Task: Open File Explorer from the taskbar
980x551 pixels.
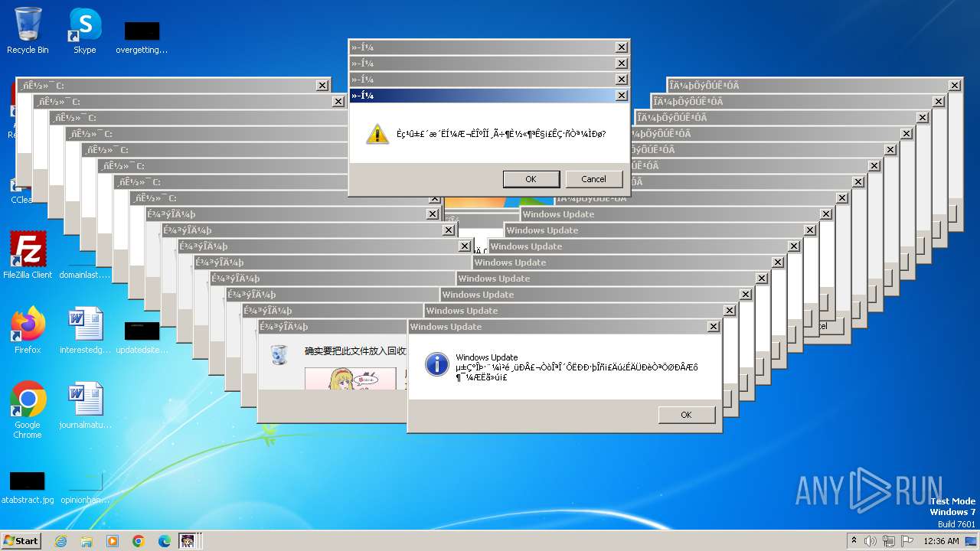Action: [x=87, y=541]
